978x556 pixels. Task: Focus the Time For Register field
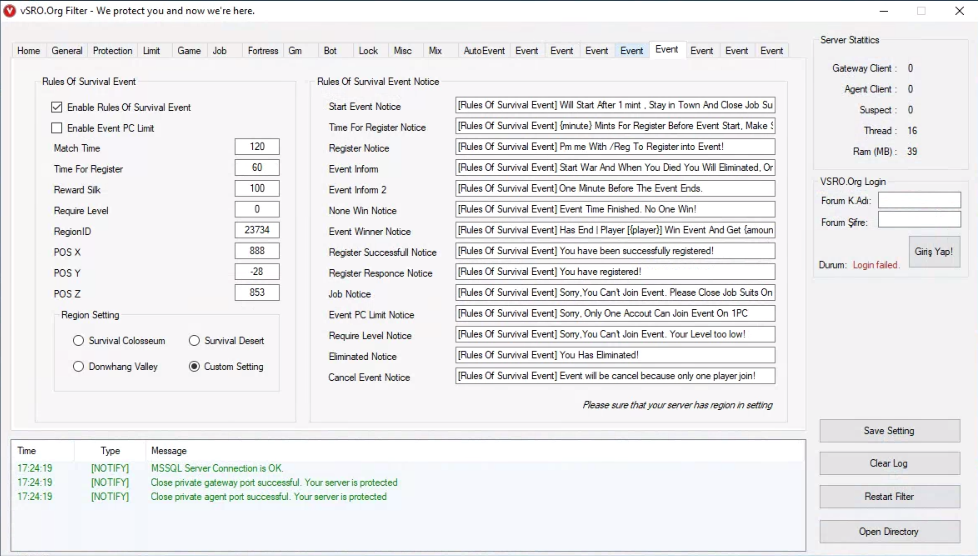[x=257, y=167]
